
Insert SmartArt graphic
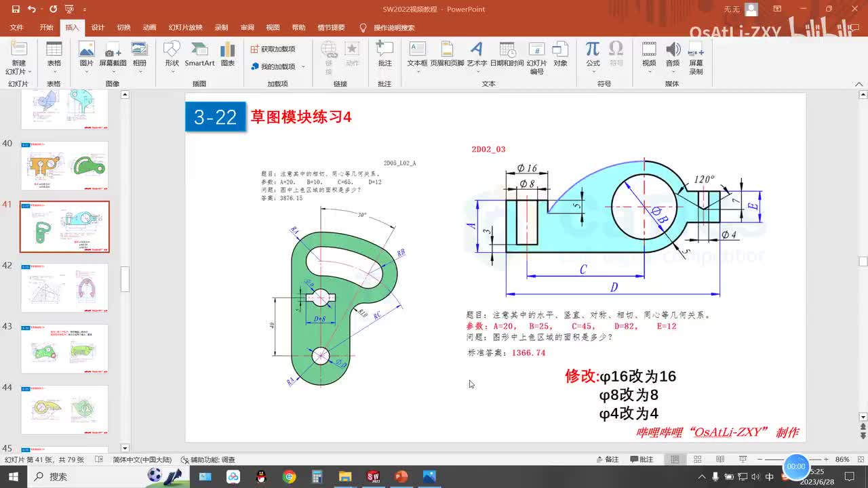point(200,55)
